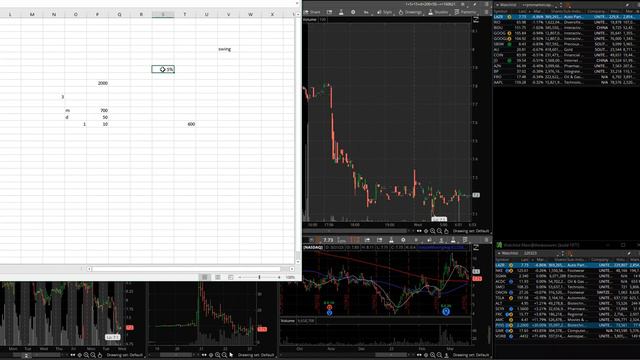Select the pan hand tool under upper chart

click(x=446, y=231)
